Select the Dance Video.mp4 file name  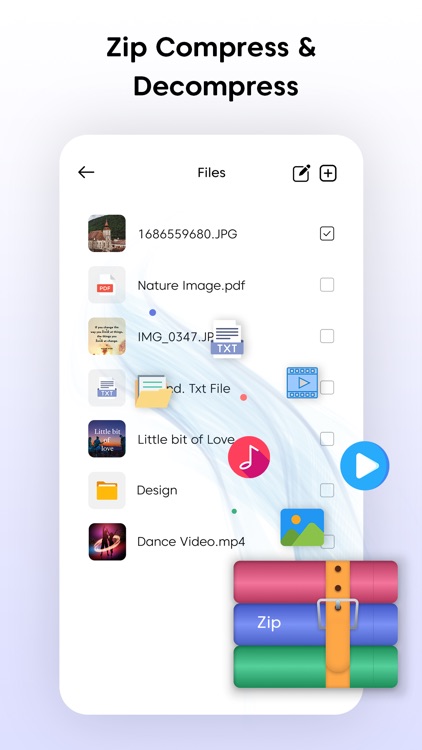coord(191,541)
